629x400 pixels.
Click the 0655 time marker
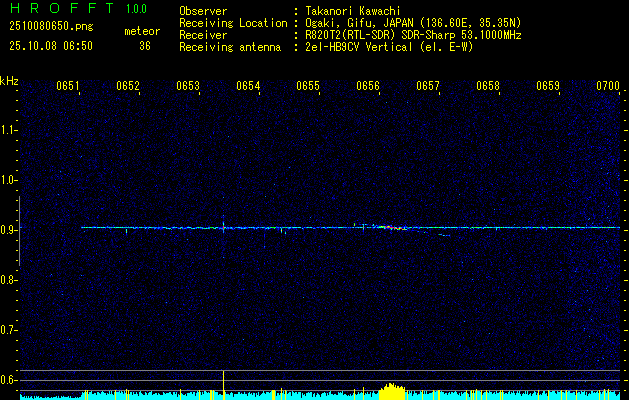pyautogui.click(x=308, y=87)
